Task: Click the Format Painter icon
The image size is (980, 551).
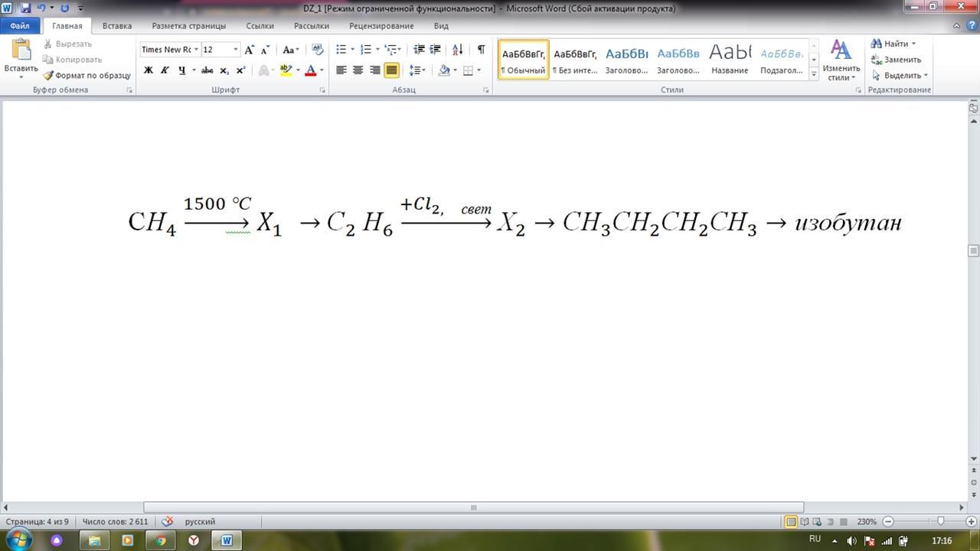Action: tap(48, 76)
